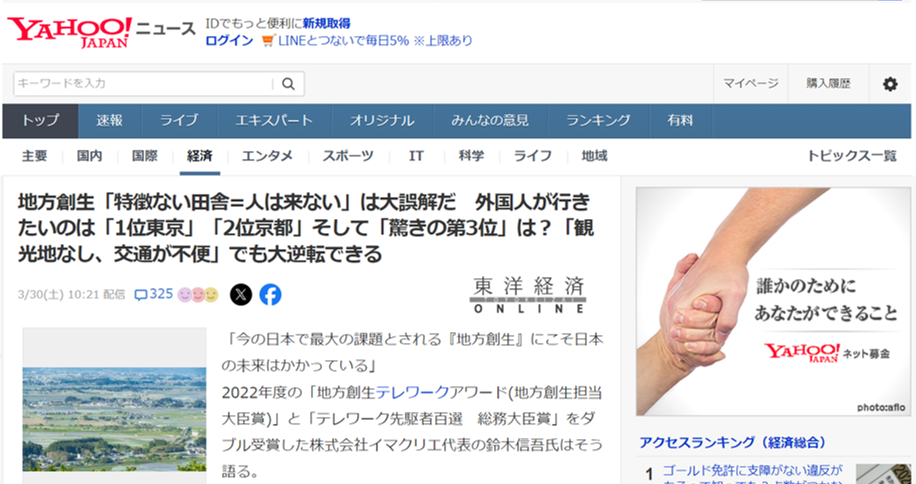Viewport: 916px width, 484px height.
Task: Switch to the ランキング tab
Action: click(x=598, y=121)
